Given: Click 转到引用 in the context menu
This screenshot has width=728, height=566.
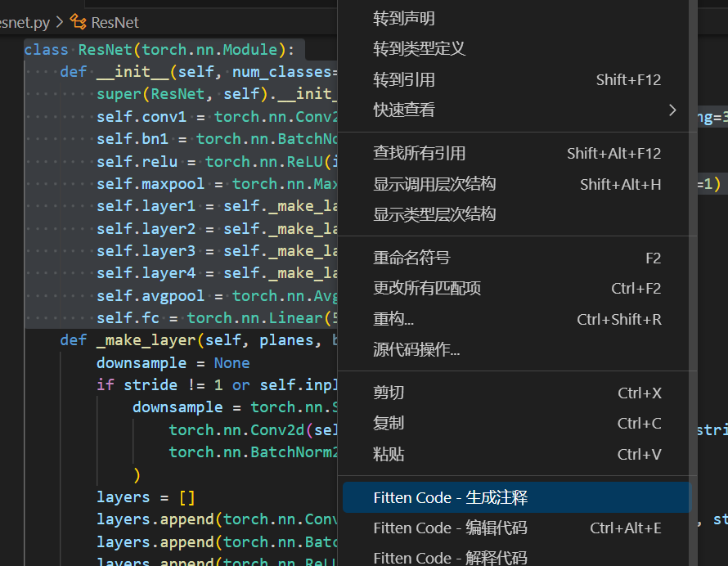Looking at the screenshot, I should point(404,79).
